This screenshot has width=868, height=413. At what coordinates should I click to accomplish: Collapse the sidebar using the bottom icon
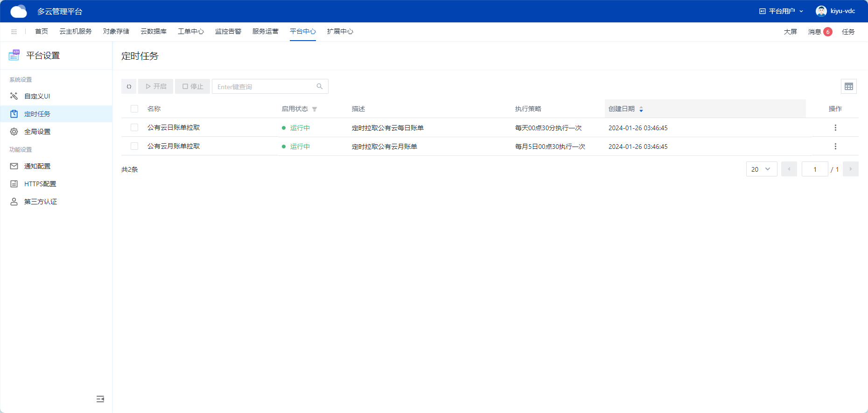point(100,399)
